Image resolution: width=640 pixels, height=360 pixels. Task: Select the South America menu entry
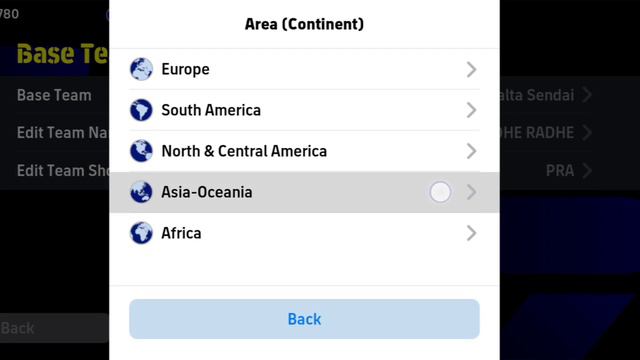(304, 110)
